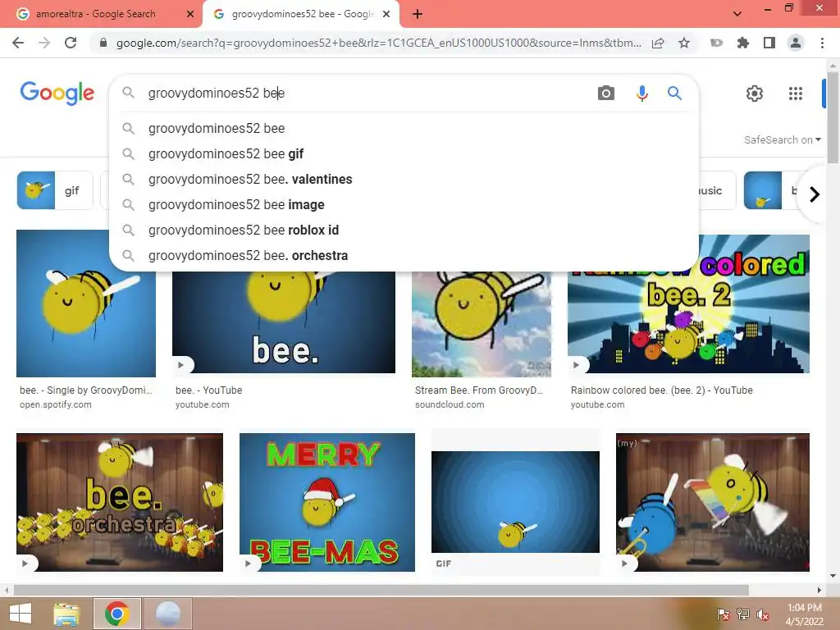This screenshot has width=840, height=630.
Task: Click the gif filter chip
Action: point(55,190)
